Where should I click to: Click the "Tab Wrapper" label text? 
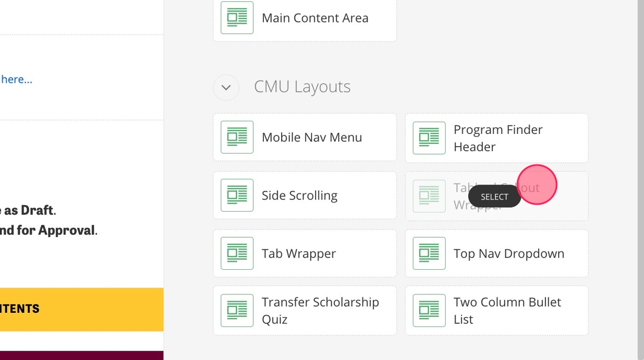pyautogui.click(x=298, y=254)
